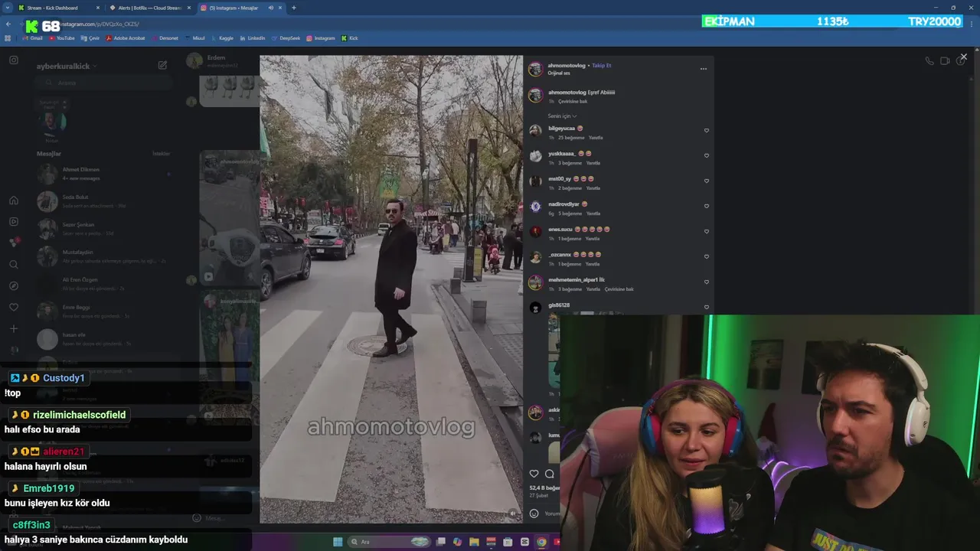
Task: Start video call with camera icon
Action: [x=945, y=61]
